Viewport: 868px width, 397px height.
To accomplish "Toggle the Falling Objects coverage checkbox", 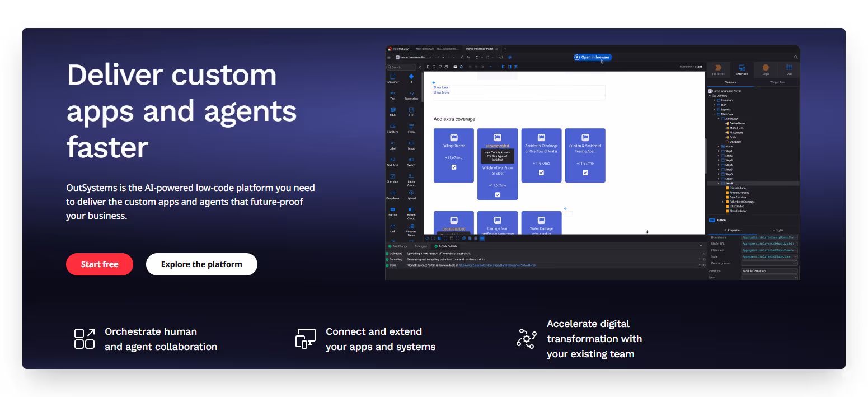I will (x=454, y=167).
